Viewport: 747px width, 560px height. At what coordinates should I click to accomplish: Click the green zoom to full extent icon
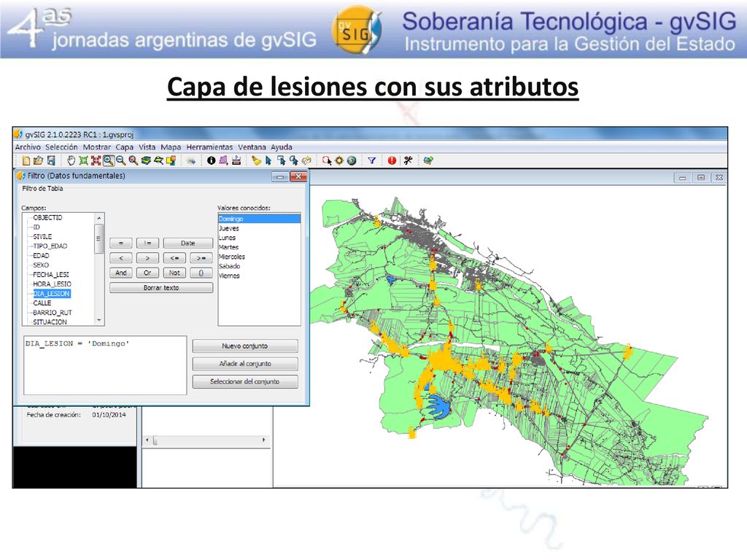83,160
